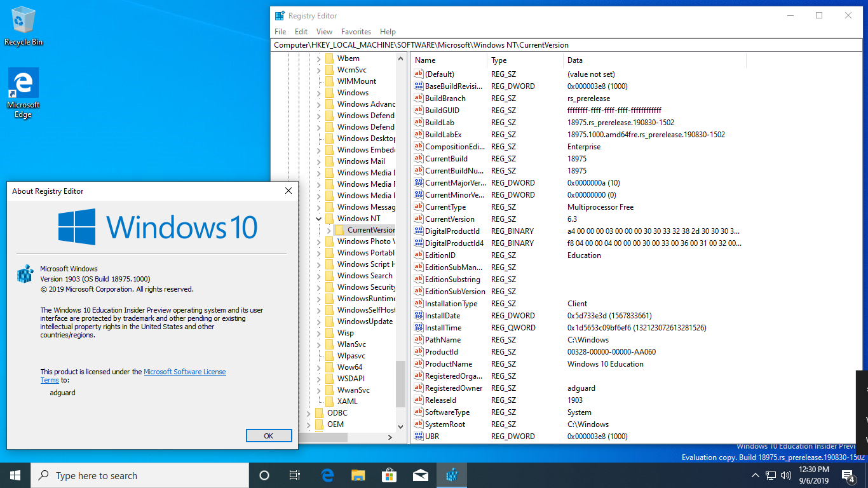Click OK in About Registry Editor
This screenshot has width=868, height=488.
pos(269,435)
